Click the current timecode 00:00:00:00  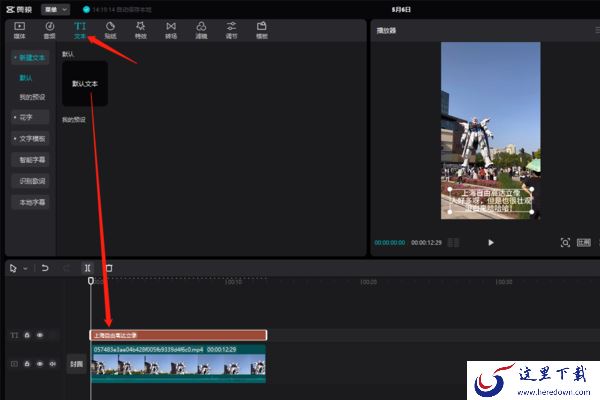pos(390,243)
